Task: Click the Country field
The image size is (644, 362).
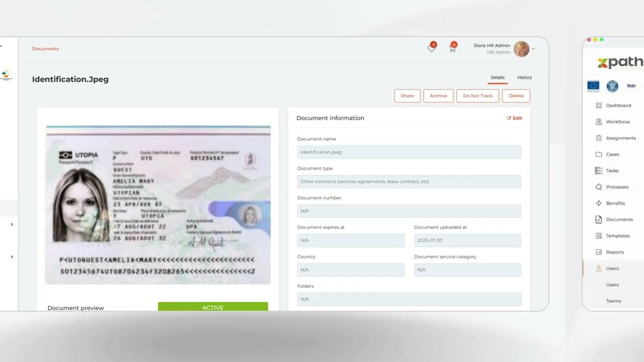Action: (351, 270)
